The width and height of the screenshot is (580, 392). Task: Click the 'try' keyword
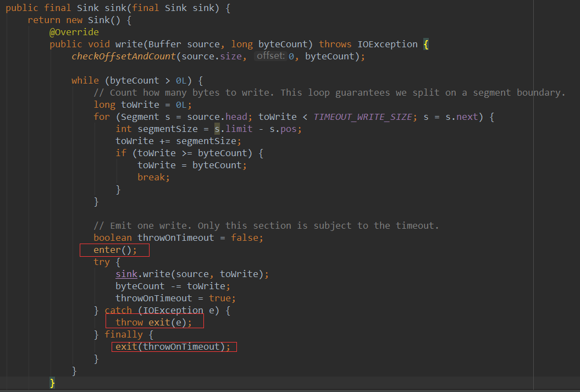pyautogui.click(x=102, y=262)
